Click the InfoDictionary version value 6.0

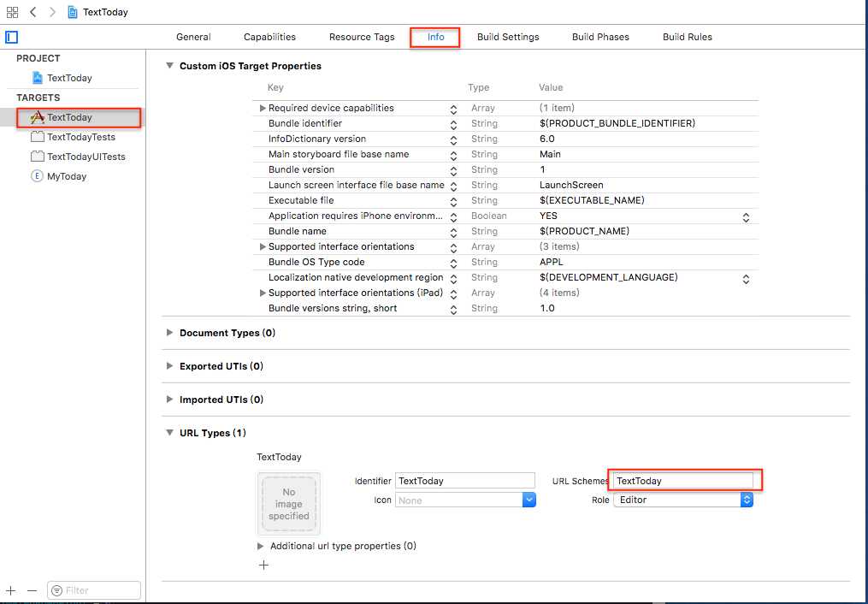547,139
